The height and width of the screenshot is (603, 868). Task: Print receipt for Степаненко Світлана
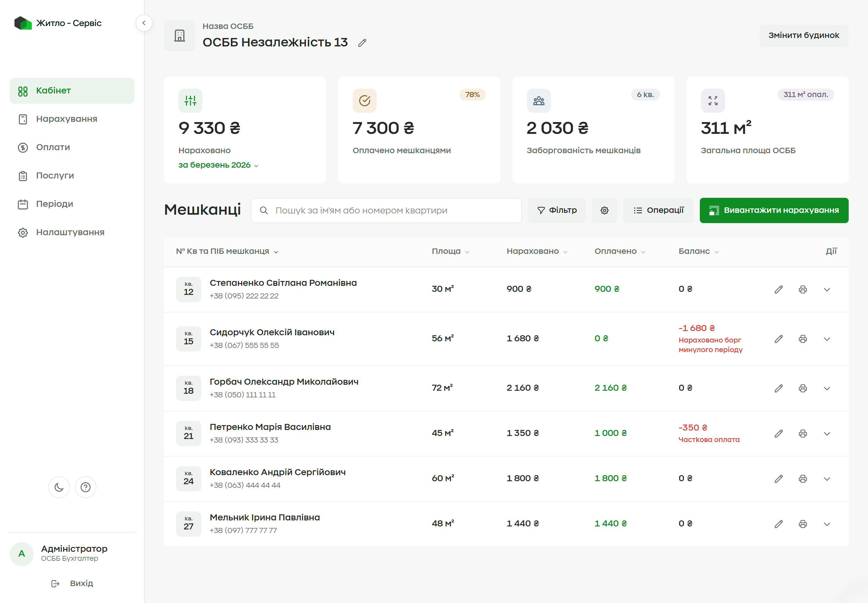803,290
